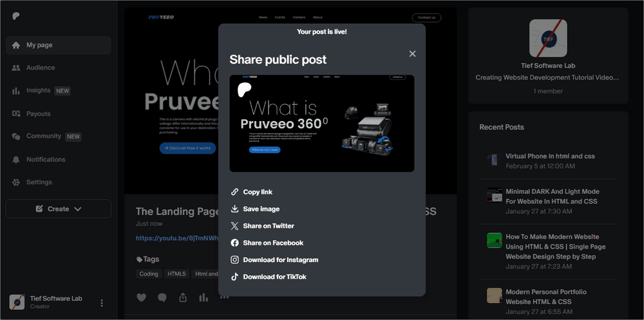The image size is (644, 320).
Task: Click the 'Recent Posts' heading
Action: click(x=502, y=127)
